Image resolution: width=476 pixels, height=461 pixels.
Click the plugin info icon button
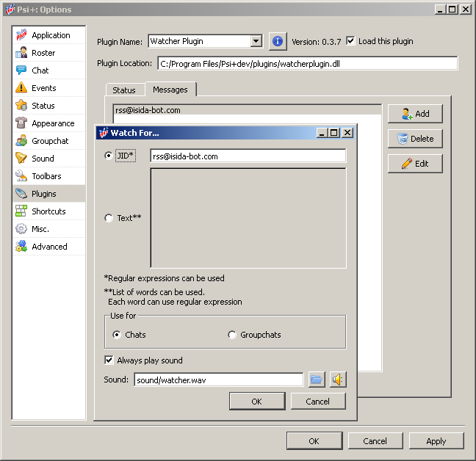coord(277,41)
